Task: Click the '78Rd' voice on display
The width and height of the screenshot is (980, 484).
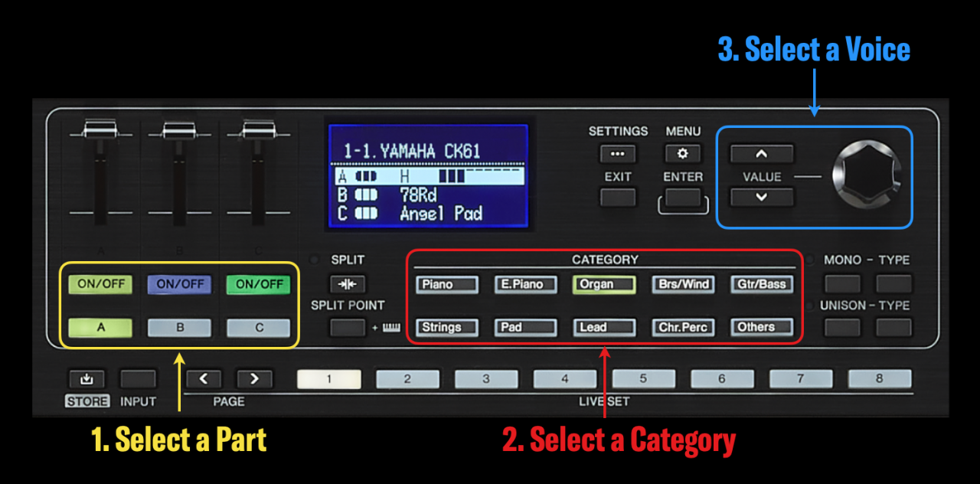Action: coord(418,195)
